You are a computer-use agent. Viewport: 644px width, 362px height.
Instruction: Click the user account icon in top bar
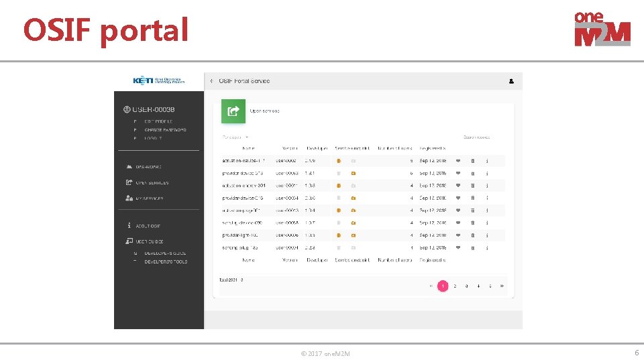pos(511,81)
